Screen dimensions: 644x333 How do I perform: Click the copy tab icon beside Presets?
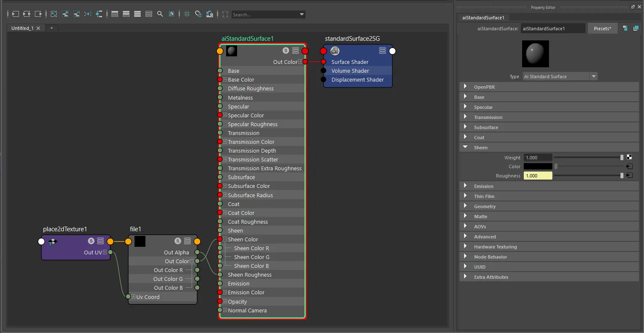pyautogui.click(x=625, y=28)
